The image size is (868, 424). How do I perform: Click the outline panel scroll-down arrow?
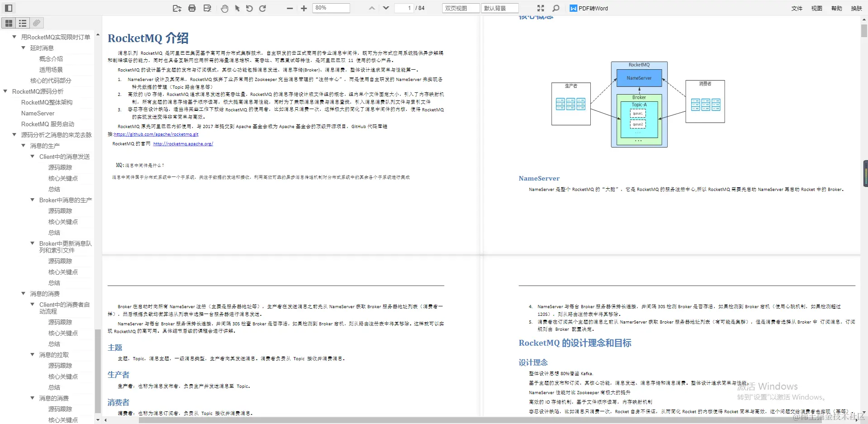[98, 420]
